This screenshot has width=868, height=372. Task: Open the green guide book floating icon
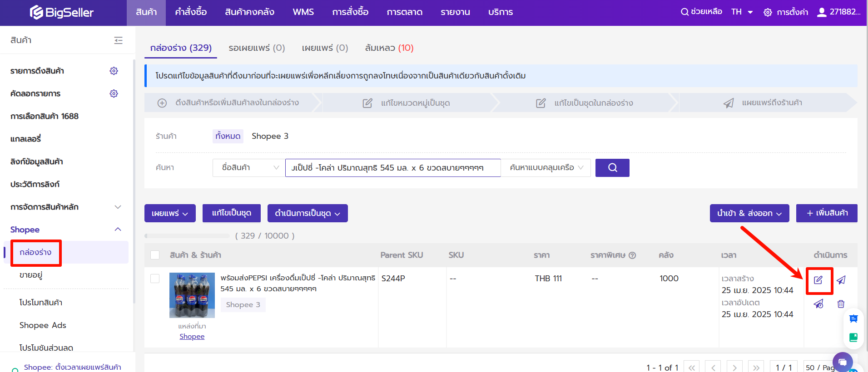click(853, 338)
